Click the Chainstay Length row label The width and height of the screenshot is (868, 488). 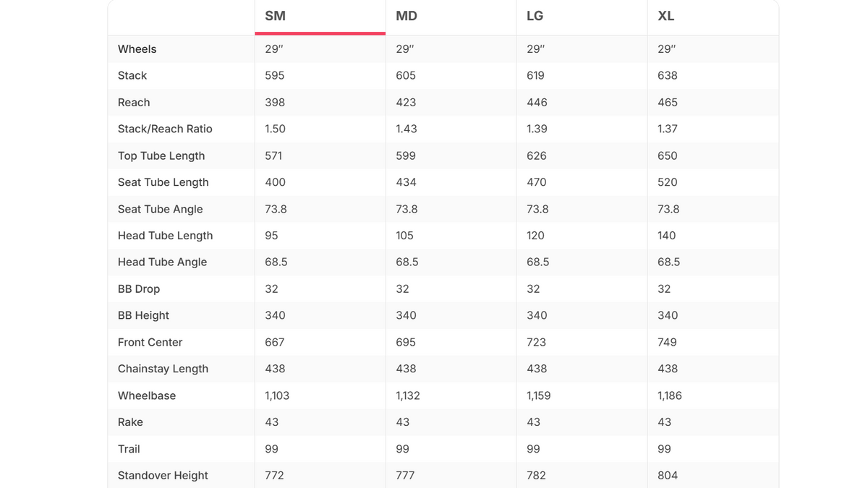[163, 369]
